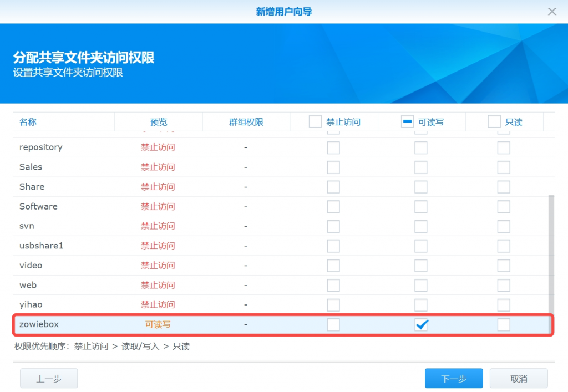Viewport: 568px width, 392px height.
Task: Check 只读 for usbshare1 folder
Action: click(504, 246)
